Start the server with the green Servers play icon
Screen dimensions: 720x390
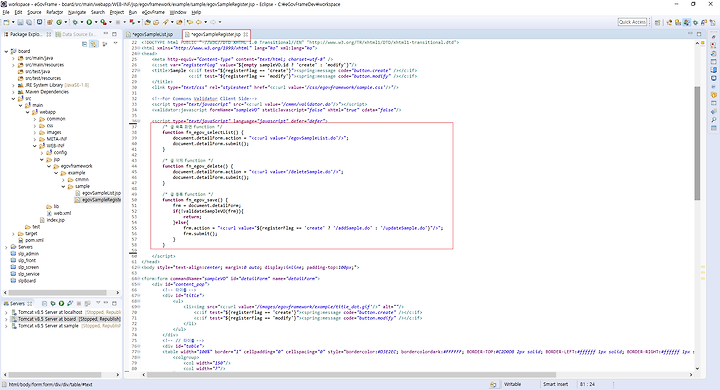click(x=61, y=303)
